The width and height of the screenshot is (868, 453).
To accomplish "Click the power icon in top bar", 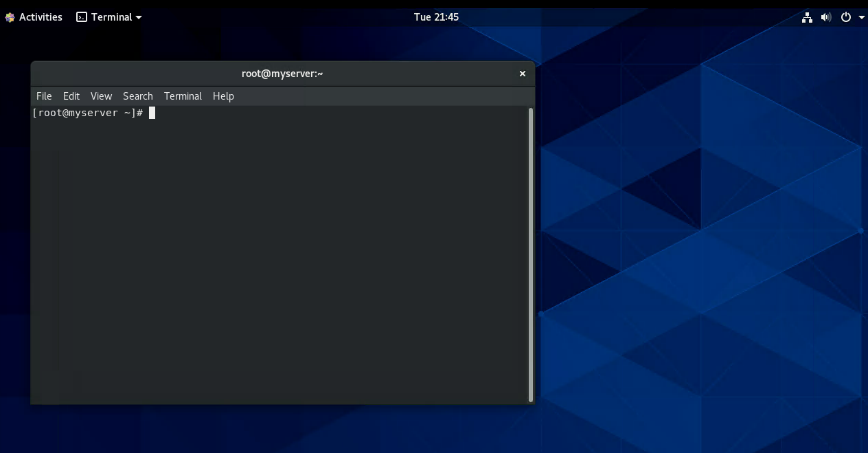I will click(x=846, y=17).
